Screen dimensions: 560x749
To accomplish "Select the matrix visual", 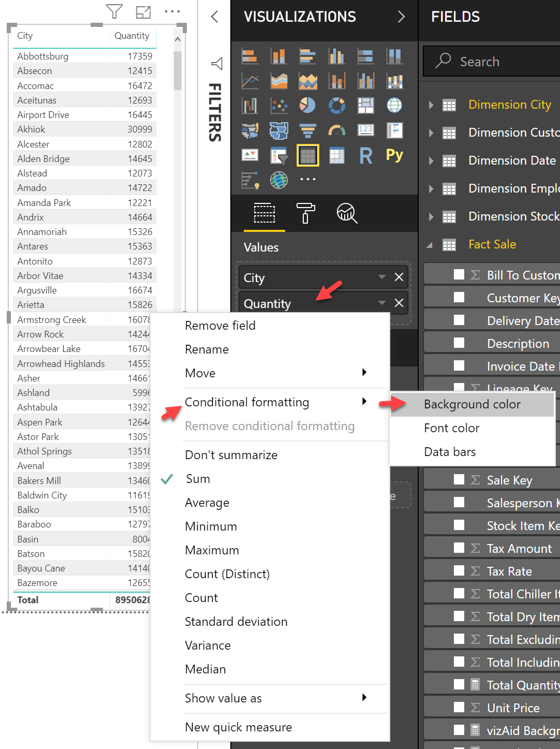I will 337,155.
